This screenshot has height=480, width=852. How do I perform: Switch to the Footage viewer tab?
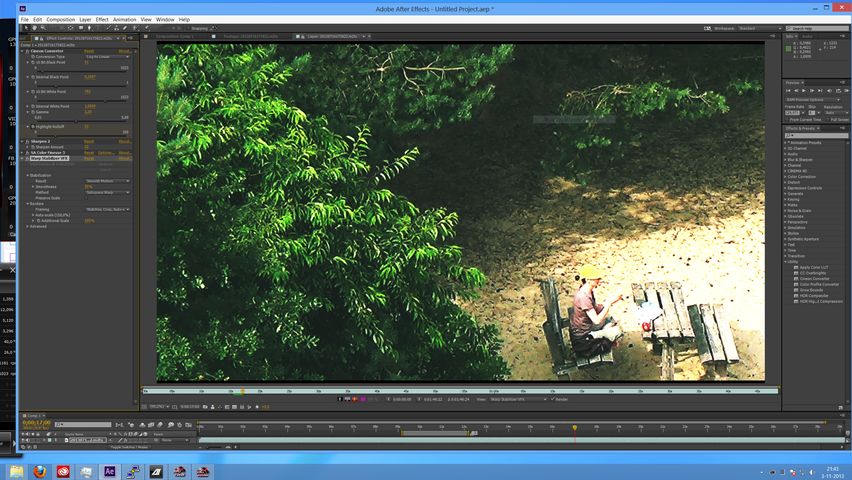(250, 36)
